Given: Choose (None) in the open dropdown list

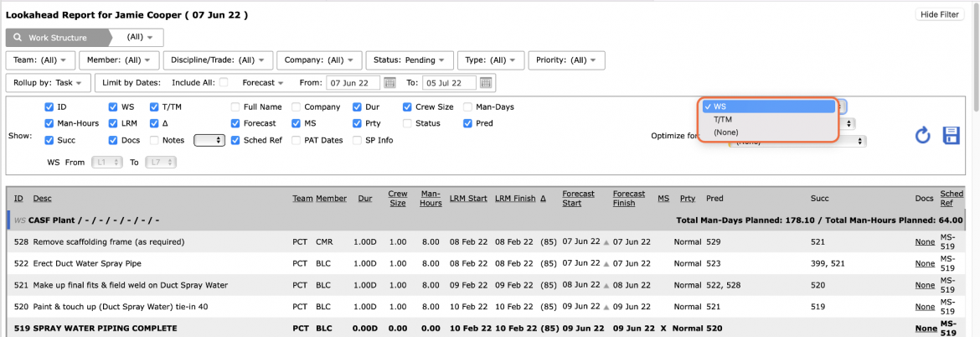Looking at the screenshot, I should click(769, 132).
